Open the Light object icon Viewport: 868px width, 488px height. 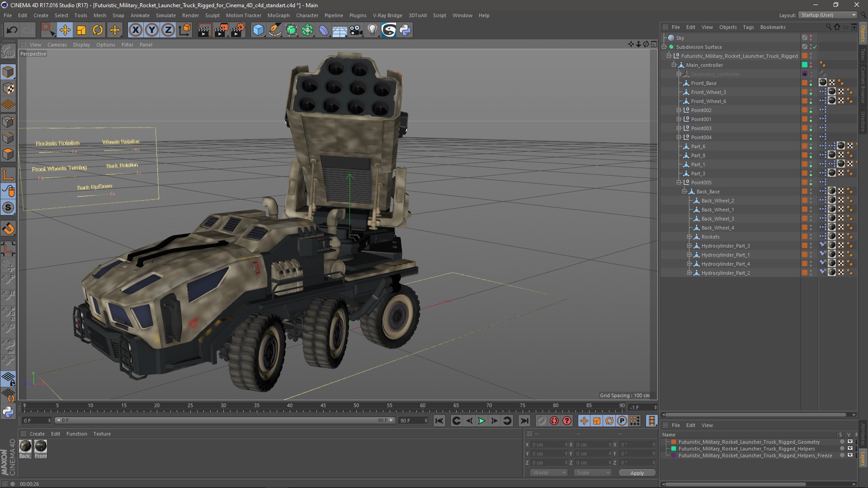click(372, 30)
